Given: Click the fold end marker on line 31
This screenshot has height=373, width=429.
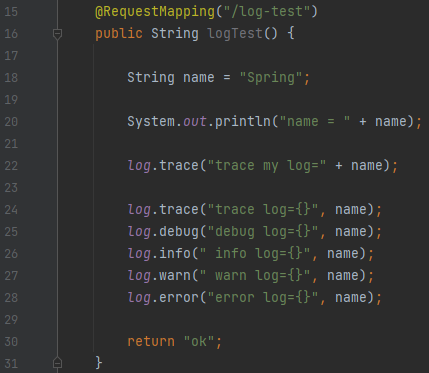Looking at the screenshot, I should point(57,362).
